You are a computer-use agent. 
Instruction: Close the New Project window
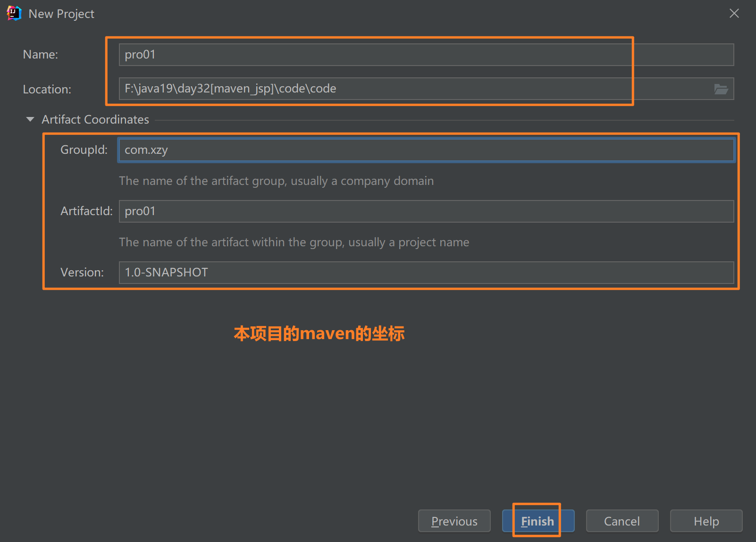(734, 13)
